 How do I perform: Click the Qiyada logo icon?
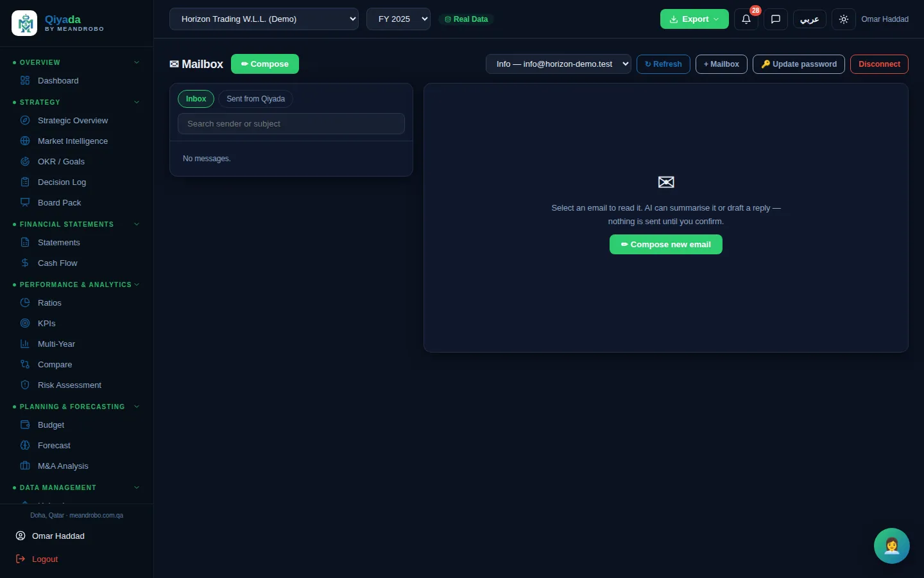[24, 23]
